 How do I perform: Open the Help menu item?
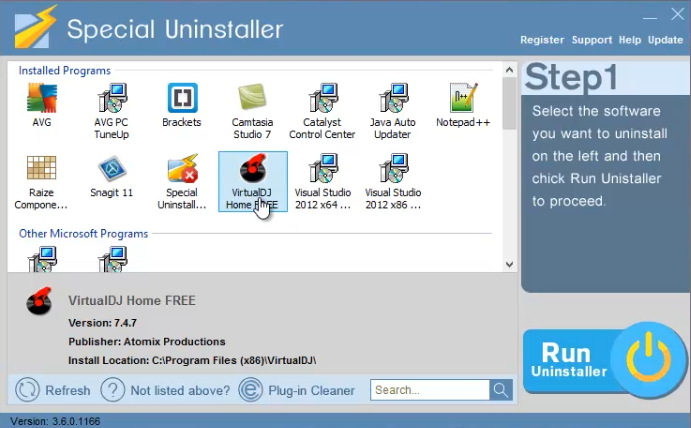(630, 40)
